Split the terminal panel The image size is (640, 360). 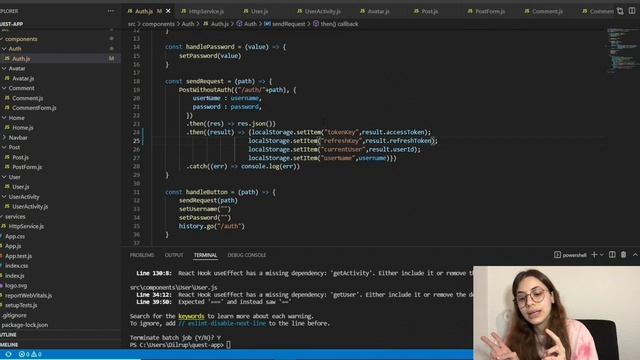tap(612, 255)
